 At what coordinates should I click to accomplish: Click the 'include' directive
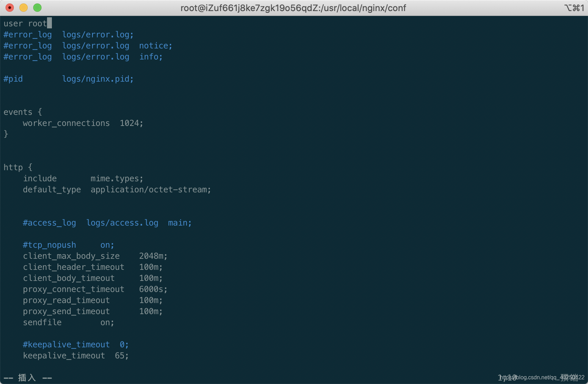(x=40, y=179)
